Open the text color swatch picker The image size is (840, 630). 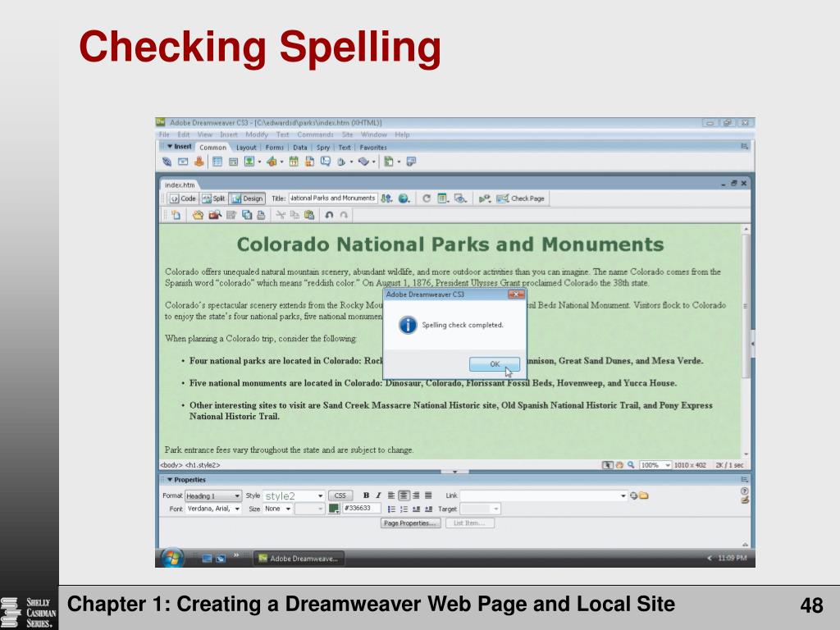(x=334, y=509)
